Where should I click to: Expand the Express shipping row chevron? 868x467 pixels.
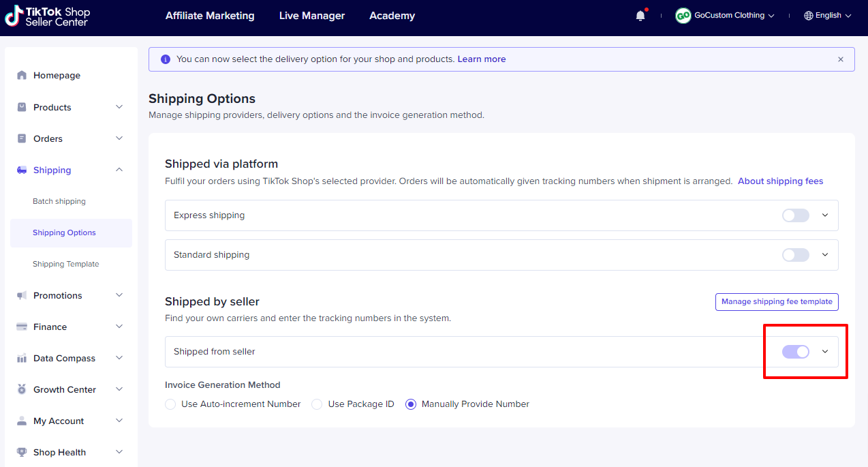(x=825, y=215)
